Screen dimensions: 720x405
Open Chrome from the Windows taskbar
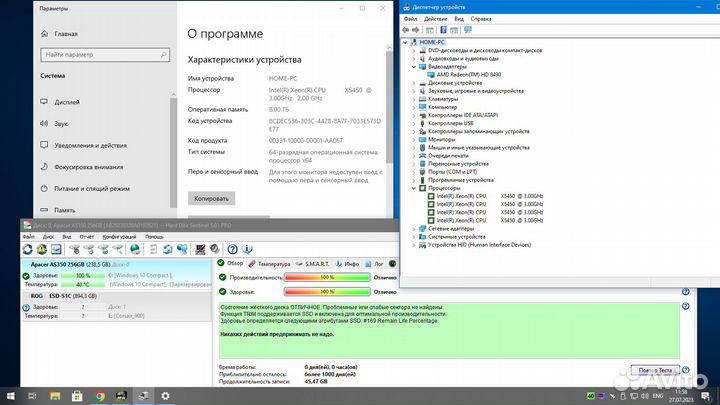(x=100, y=395)
